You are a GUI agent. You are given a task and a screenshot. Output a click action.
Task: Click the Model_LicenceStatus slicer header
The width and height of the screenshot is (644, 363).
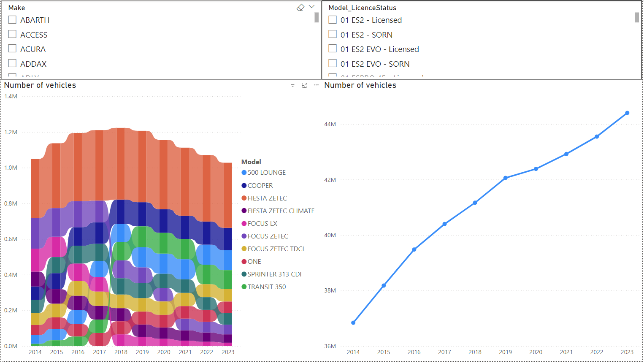click(x=363, y=8)
